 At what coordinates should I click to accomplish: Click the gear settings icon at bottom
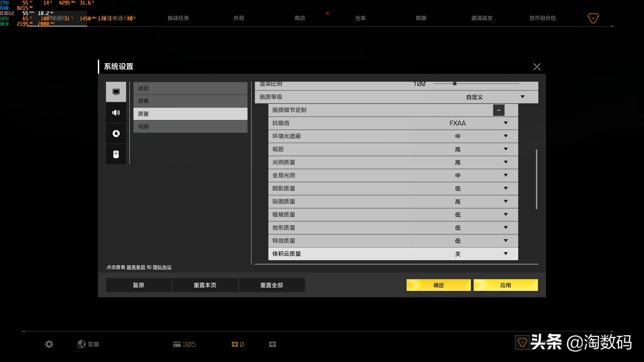[x=49, y=344]
